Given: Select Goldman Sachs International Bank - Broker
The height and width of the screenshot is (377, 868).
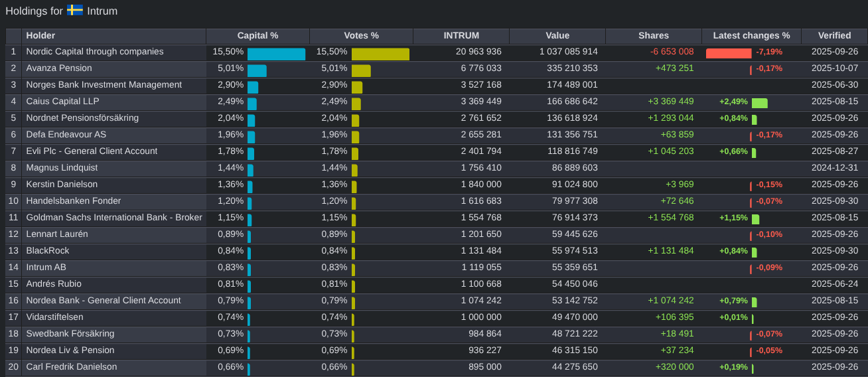Looking at the screenshot, I should click(114, 218).
